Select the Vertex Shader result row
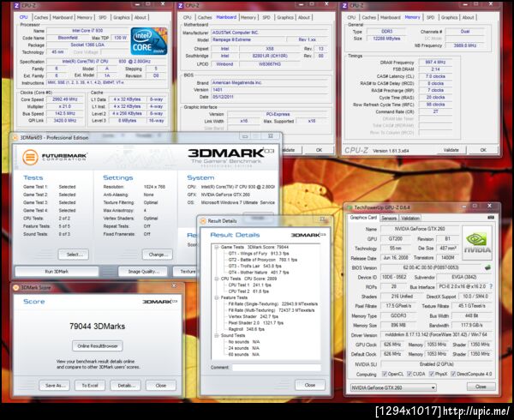 pos(253,317)
